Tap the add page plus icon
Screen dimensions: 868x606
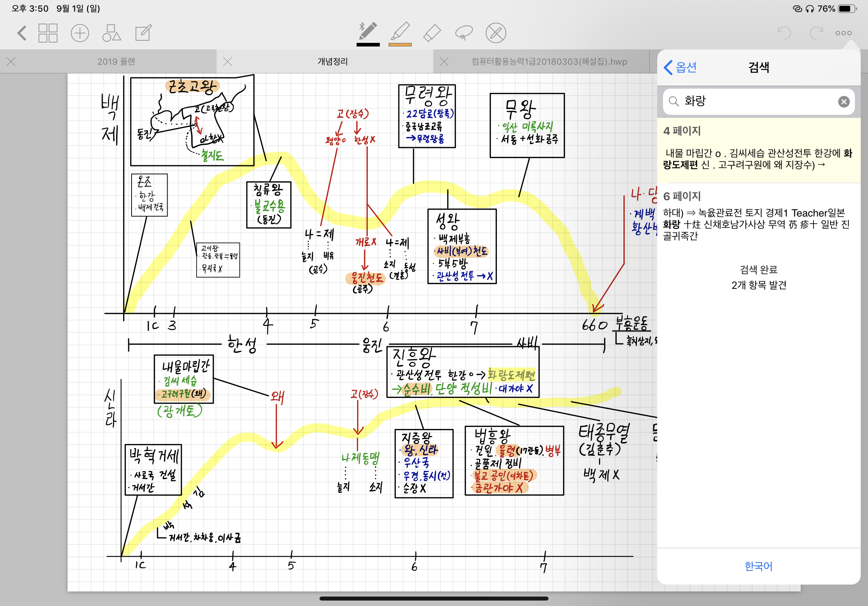pos(80,33)
